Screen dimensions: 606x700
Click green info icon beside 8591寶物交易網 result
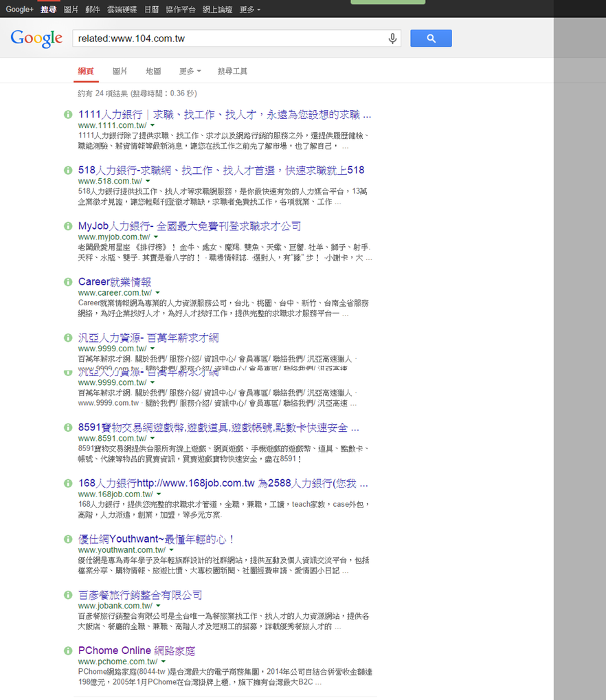(x=68, y=428)
